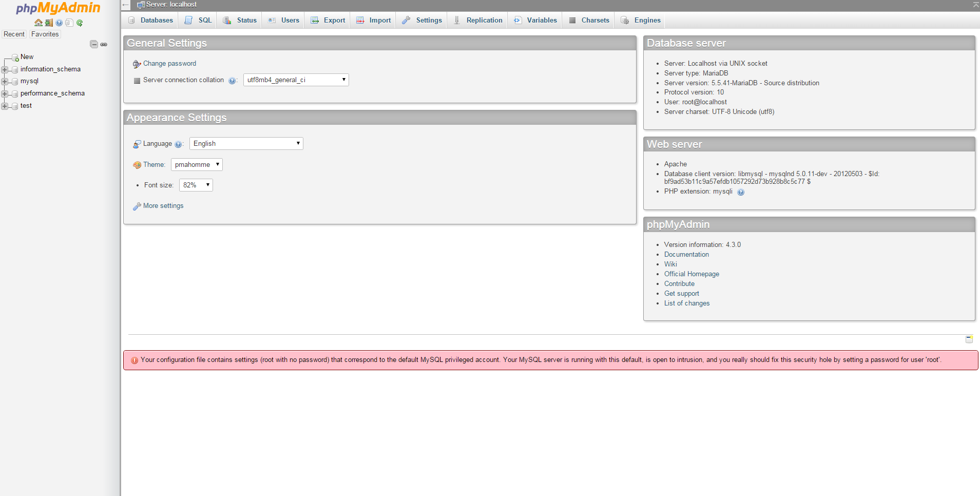Reload navigation panel with green refresh icon
The height and width of the screenshot is (496, 980).
[80, 23]
